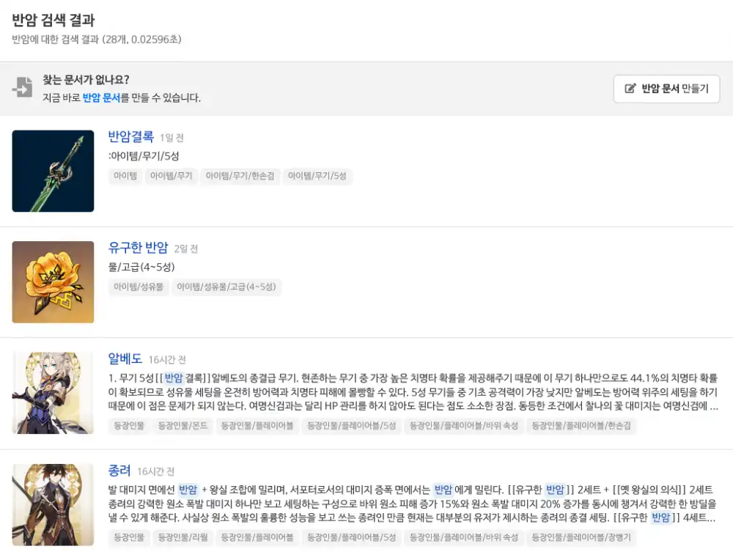Open the 종려 character portrait
Screen dimensions: 733x560
click(53, 504)
